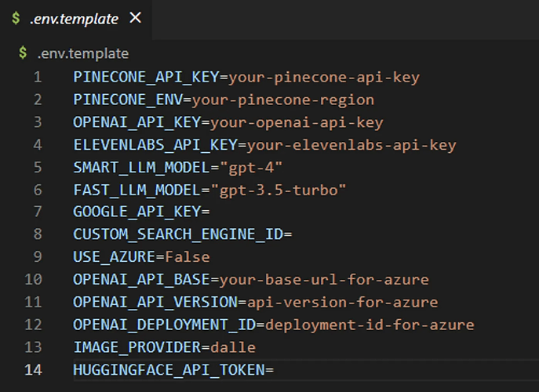Click the CUSTOM_SEARCH_ENGINE_ID variable

pyautogui.click(x=178, y=234)
